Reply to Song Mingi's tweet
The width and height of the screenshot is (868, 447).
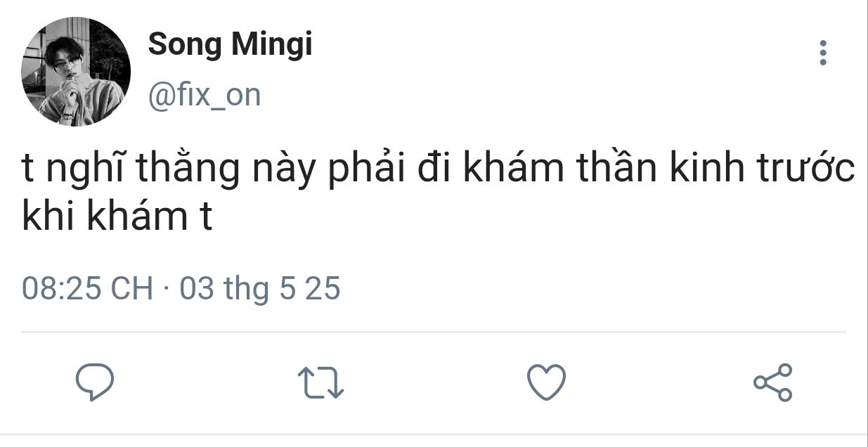(95, 382)
